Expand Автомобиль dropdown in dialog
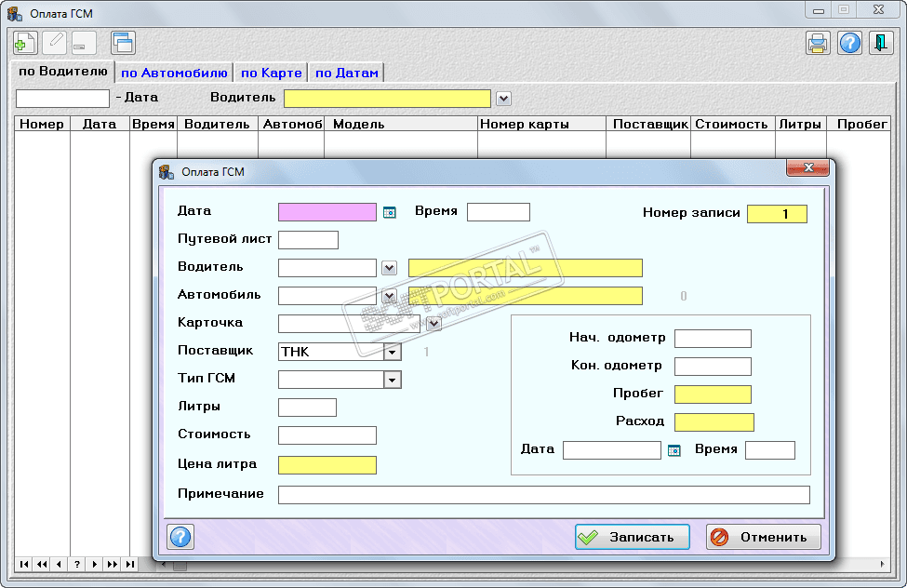The image size is (907, 588). pyautogui.click(x=389, y=296)
